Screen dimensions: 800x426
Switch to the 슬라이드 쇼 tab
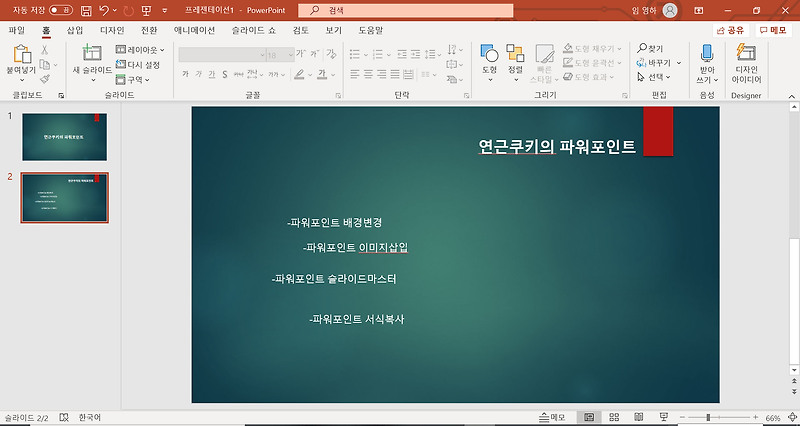point(254,31)
